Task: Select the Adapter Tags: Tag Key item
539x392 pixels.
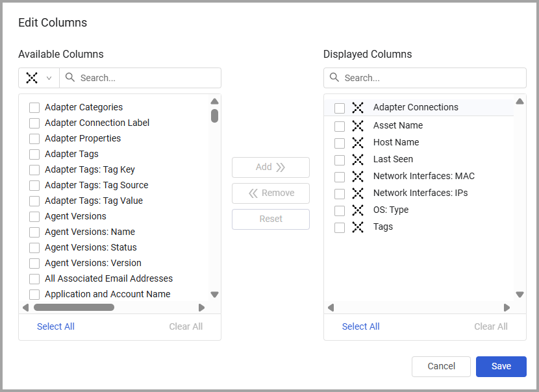Action: coord(90,169)
